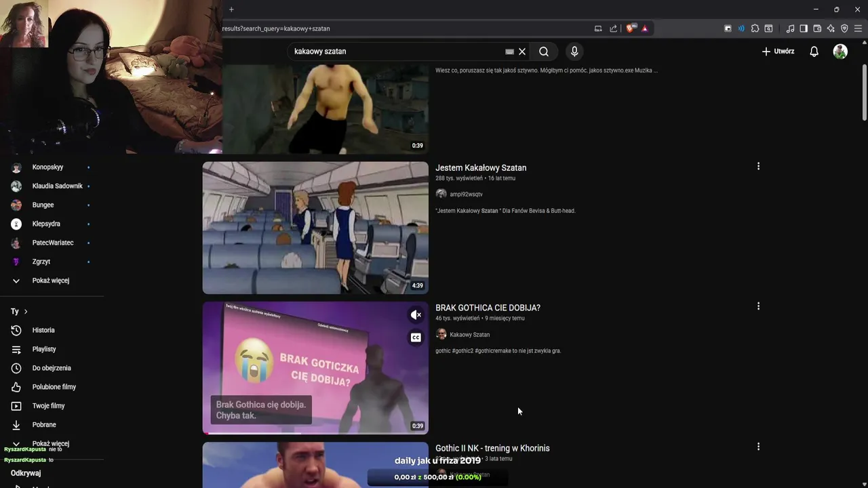Click the BRAK GOTHICA CIE DOBIJA? title
The height and width of the screenshot is (488, 868).
(x=488, y=308)
